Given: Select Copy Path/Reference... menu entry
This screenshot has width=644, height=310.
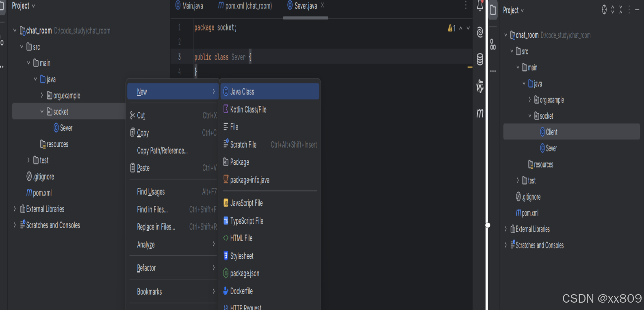Looking at the screenshot, I should click(172, 151).
